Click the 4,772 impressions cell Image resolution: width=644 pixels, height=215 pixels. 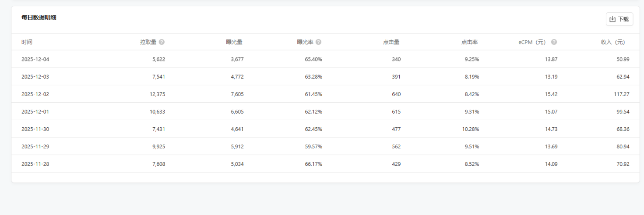tap(237, 77)
